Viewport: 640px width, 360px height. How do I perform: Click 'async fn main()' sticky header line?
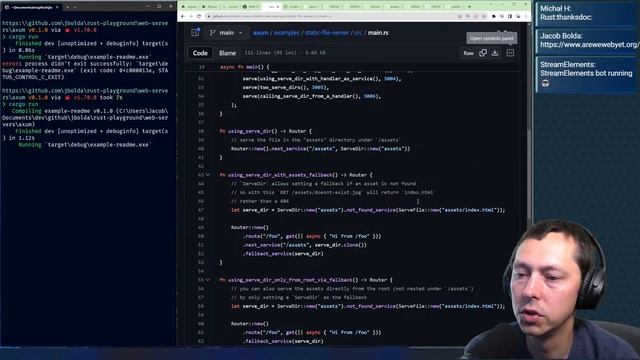click(245, 67)
